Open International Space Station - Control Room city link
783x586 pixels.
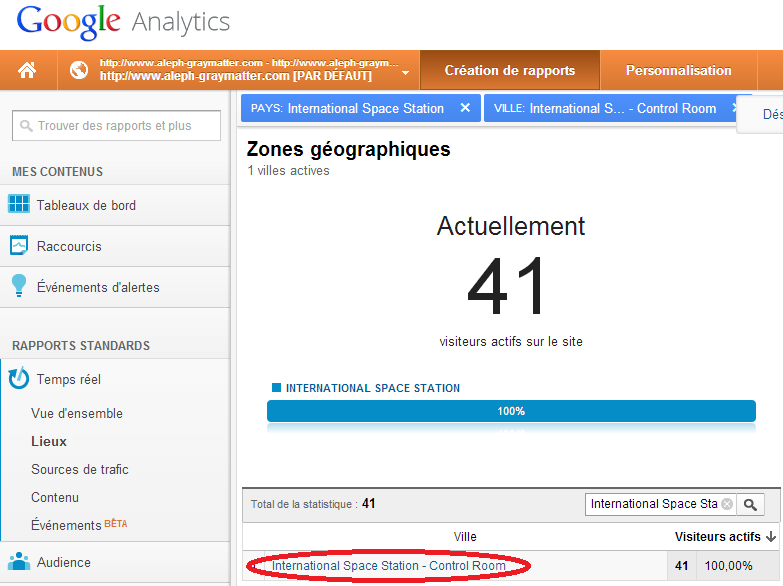click(389, 566)
